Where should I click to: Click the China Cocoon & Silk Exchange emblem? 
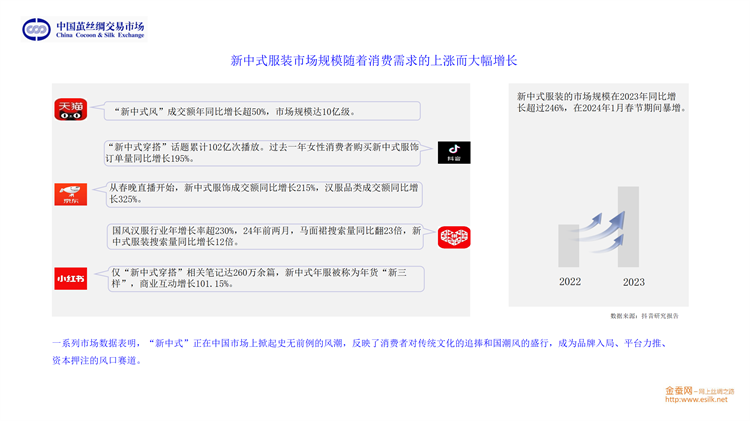[36, 29]
